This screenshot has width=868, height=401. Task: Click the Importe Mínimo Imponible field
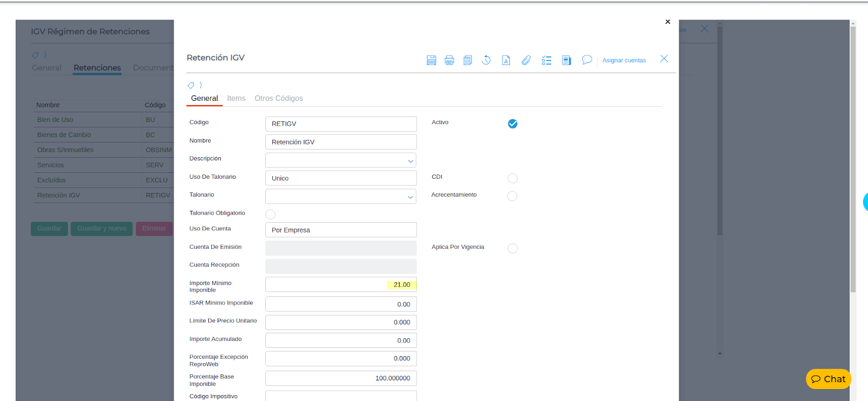341,284
